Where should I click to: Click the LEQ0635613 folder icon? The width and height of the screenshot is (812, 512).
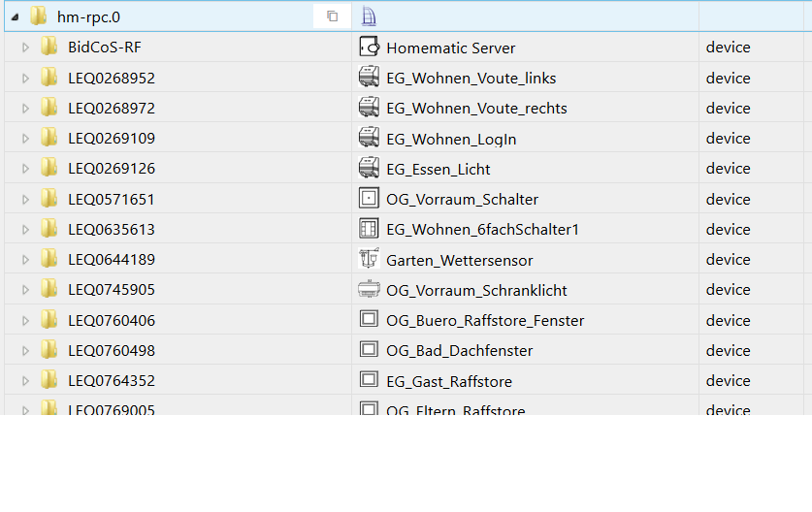tap(49, 228)
